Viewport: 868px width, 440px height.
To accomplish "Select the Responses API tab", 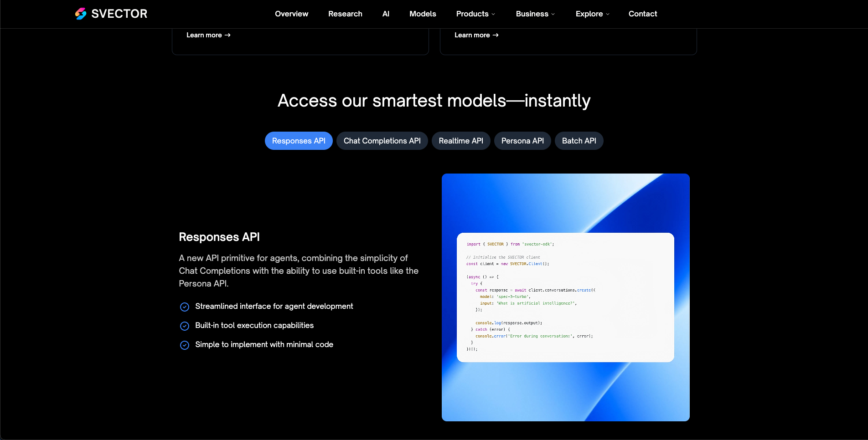I will [299, 141].
